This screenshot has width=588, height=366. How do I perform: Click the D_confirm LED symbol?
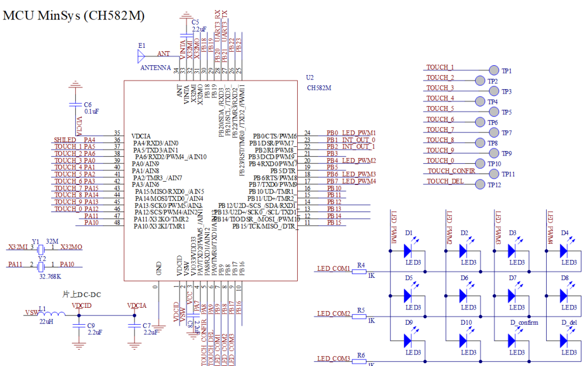[x=511, y=341]
